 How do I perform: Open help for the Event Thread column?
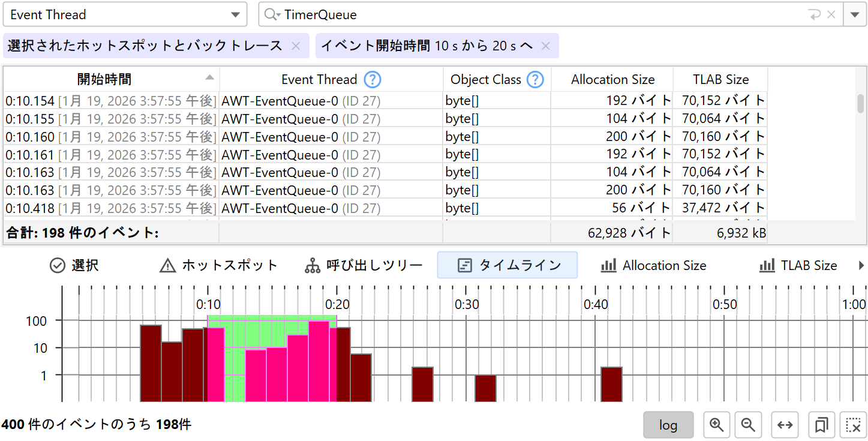(x=373, y=79)
